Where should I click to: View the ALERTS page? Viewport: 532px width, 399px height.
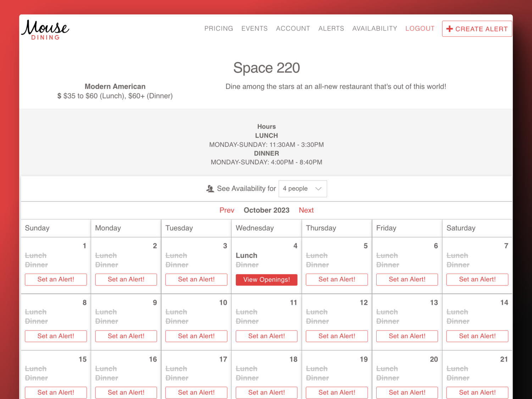tap(331, 28)
